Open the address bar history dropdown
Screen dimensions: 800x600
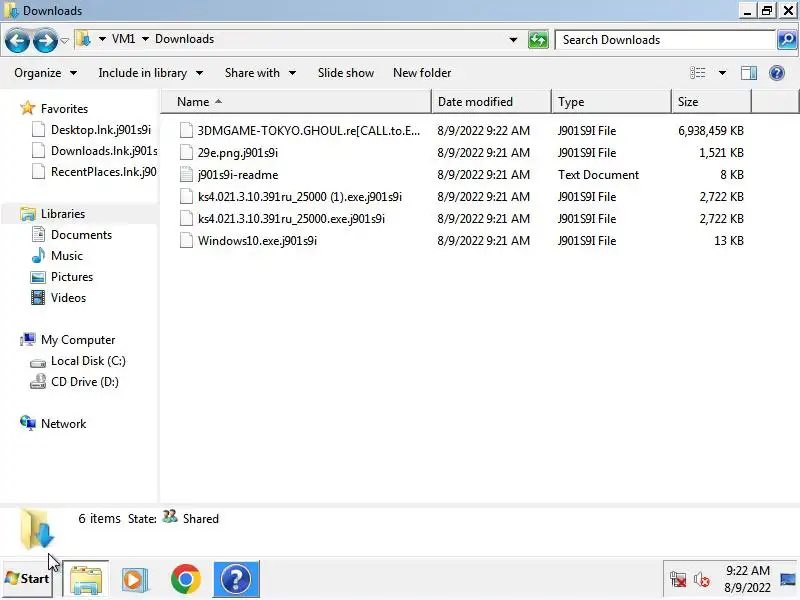click(x=513, y=40)
